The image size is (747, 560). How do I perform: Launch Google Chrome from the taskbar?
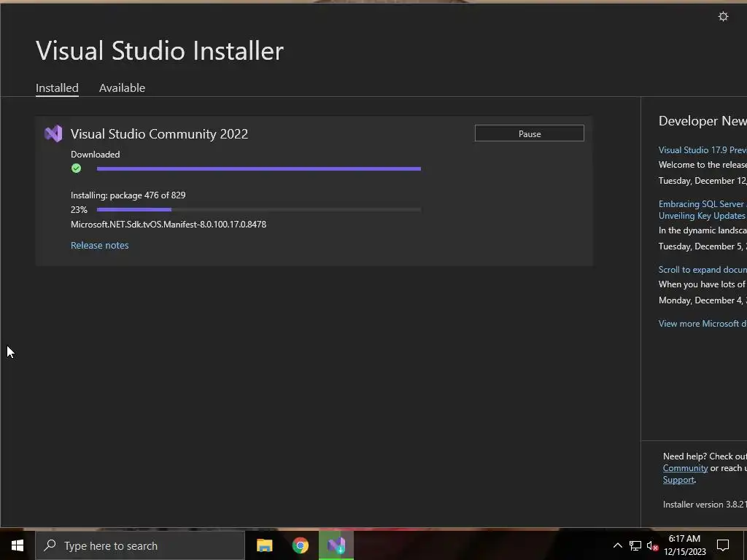(300, 545)
